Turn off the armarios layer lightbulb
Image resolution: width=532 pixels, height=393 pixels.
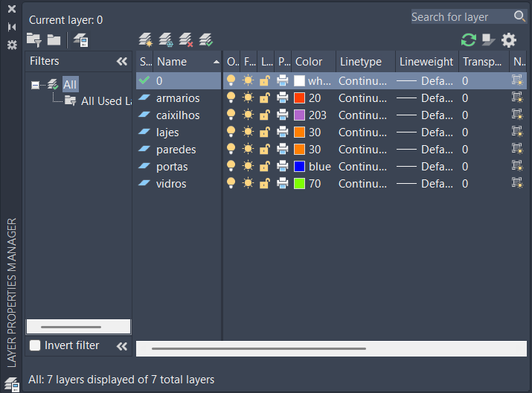[x=231, y=98]
